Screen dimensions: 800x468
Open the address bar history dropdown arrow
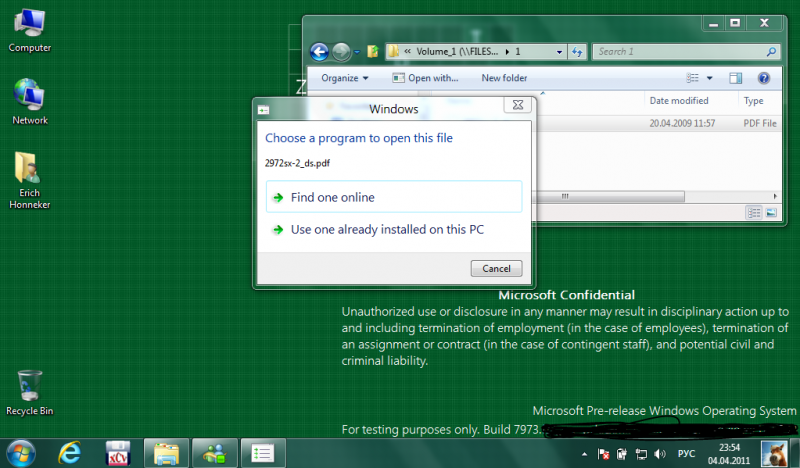click(x=559, y=52)
